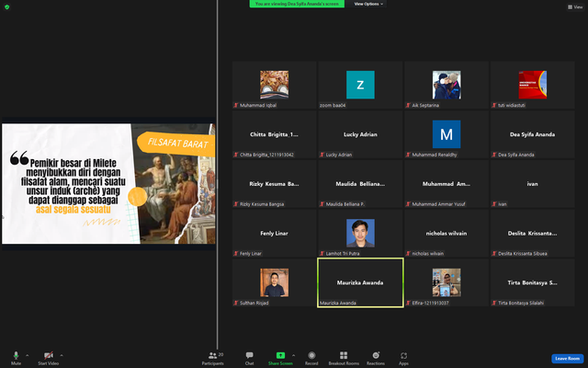Image resolution: width=588 pixels, height=368 pixels.
Task: Open Reactions menu
Action: [376, 358]
